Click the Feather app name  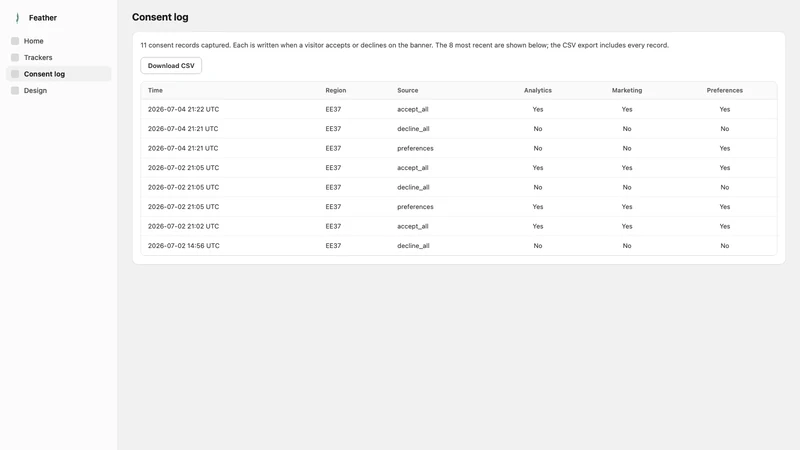pos(43,18)
